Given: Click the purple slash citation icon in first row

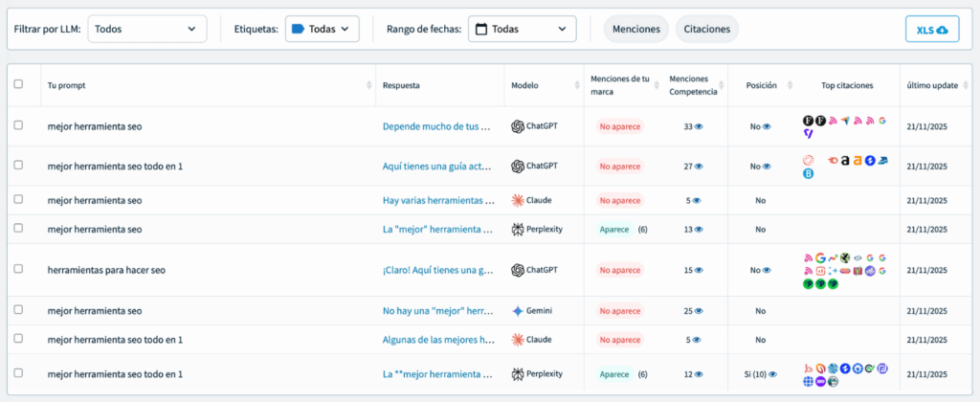Looking at the screenshot, I should [808, 133].
